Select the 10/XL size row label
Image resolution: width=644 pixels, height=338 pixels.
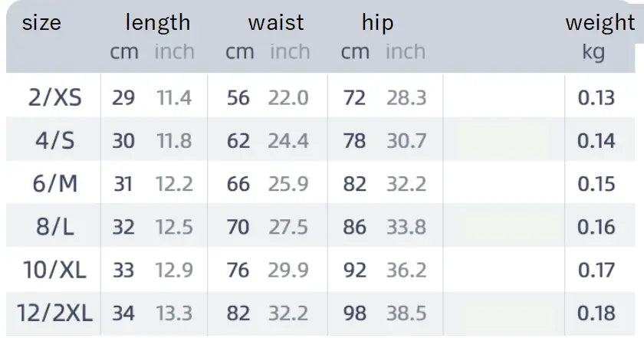[54, 270]
